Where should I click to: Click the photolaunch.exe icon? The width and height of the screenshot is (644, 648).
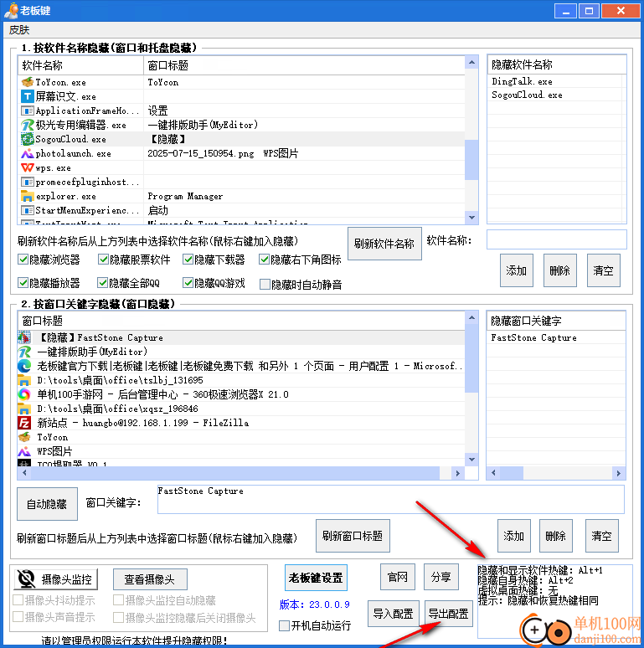coord(28,153)
